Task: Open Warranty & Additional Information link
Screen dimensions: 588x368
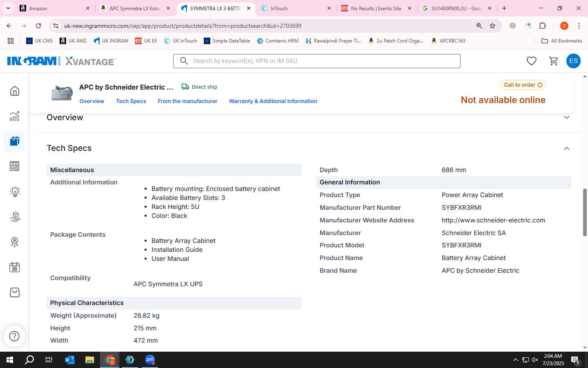Action: coord(273,101)
